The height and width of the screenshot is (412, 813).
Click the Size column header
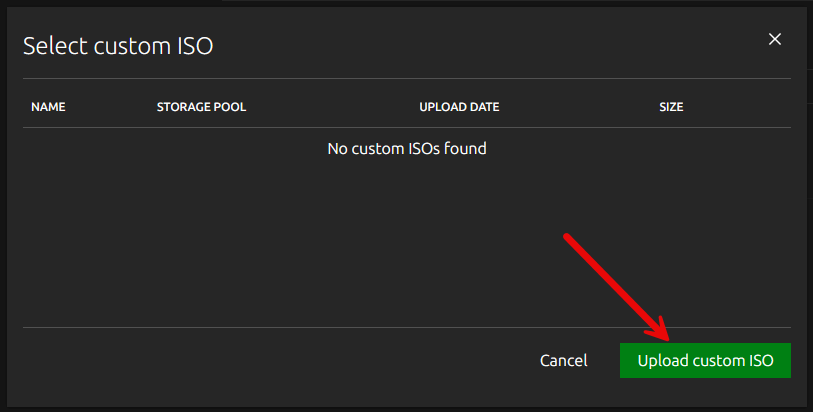pyautogui.click(x=671, y=106)
